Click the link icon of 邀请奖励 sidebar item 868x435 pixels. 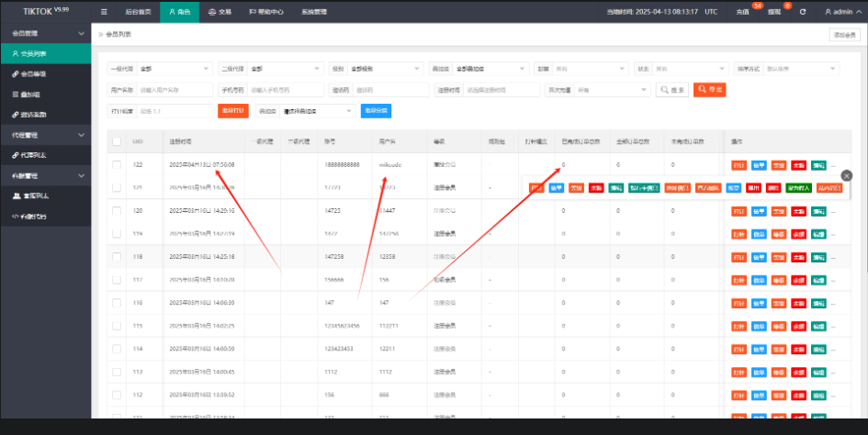15,115
